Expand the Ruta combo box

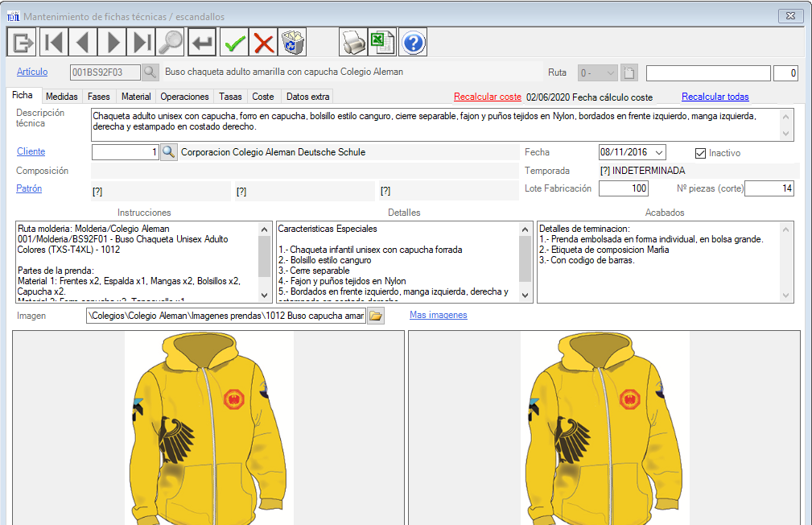pos(610,73)
